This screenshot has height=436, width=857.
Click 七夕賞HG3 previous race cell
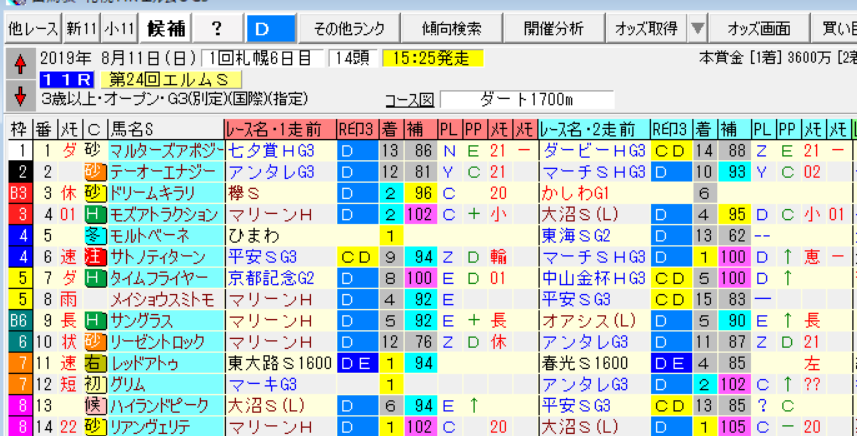click(x=281, y=151)
